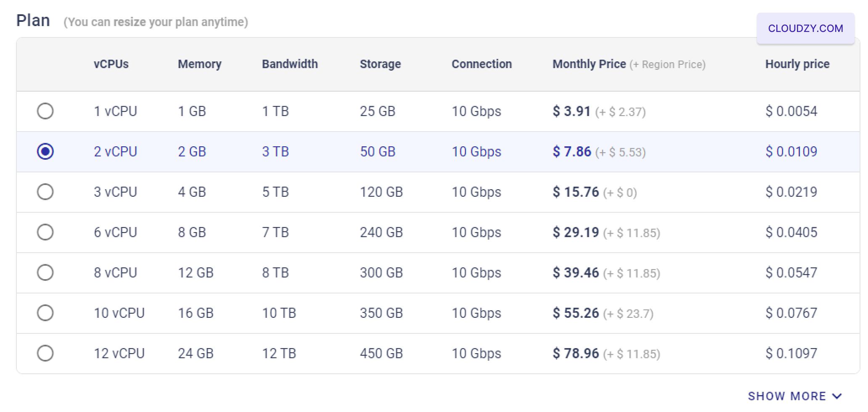Click the 2 GB memory cell
The width and height of the screenshot is (868, 412).
(192, 152)
